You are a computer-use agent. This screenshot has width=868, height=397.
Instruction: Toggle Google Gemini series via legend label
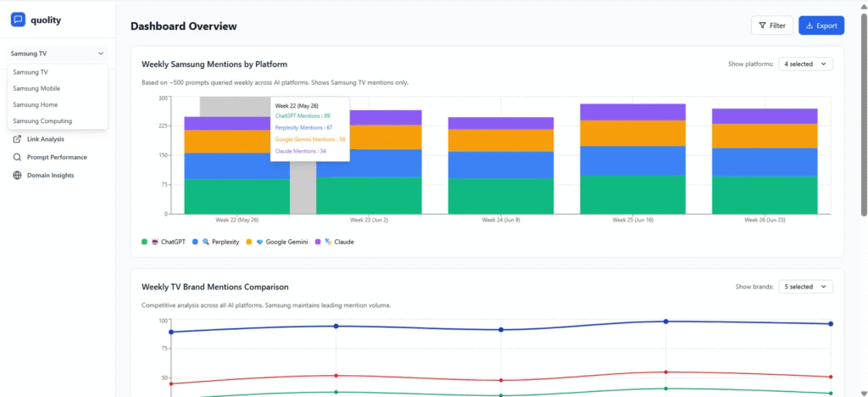tap(287, 242)
